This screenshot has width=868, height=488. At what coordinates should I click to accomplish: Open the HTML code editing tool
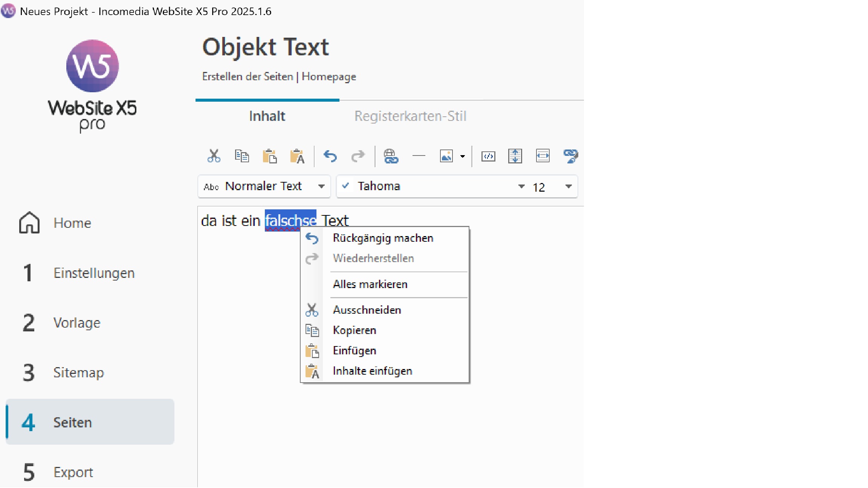[488, 156]
